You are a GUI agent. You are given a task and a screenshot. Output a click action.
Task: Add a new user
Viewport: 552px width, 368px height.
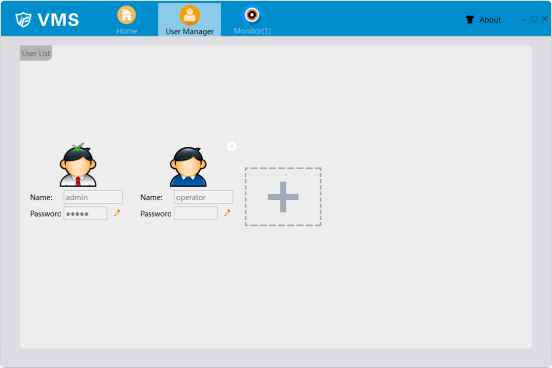point(283,197)
